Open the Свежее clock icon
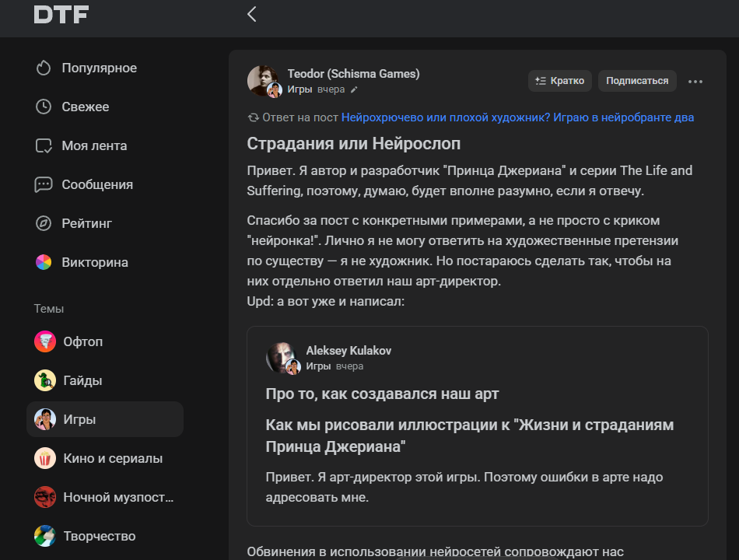Image resolution: width=739 pixels, height=560 pixels. point(44,107)
